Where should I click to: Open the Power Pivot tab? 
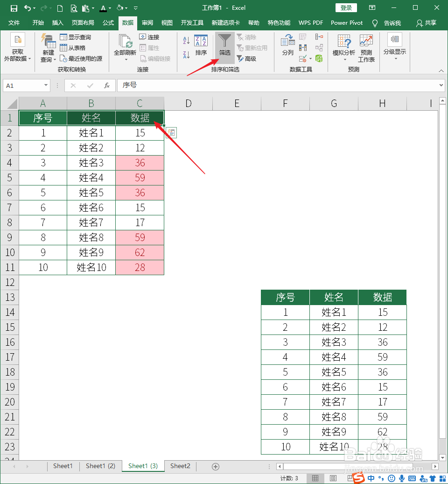(x=347, y=23)
